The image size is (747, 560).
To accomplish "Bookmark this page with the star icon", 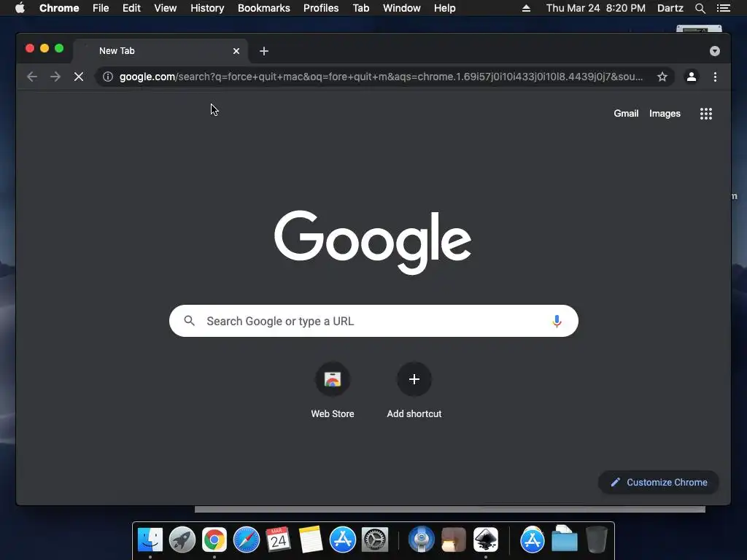I will 662,77.
